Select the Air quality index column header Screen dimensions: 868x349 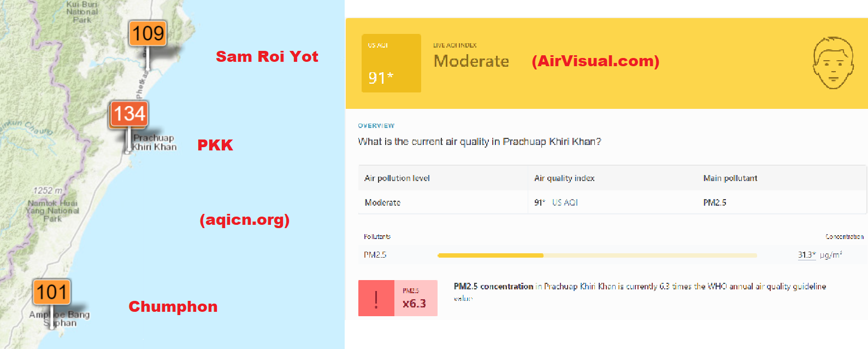[x=564, y=178]
